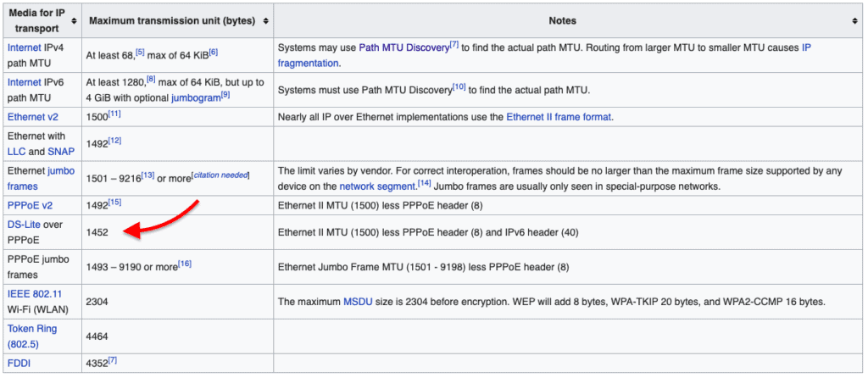This screenshot has width=868, height=378.
Task: Open the DS-Lite link
Action: 23,225
